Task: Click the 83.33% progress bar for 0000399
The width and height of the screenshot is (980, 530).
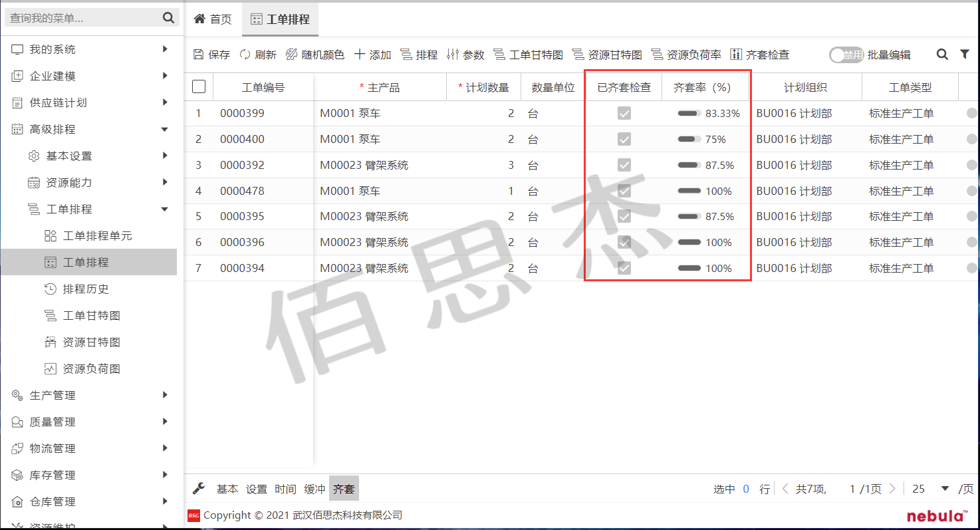Action: 689,114
